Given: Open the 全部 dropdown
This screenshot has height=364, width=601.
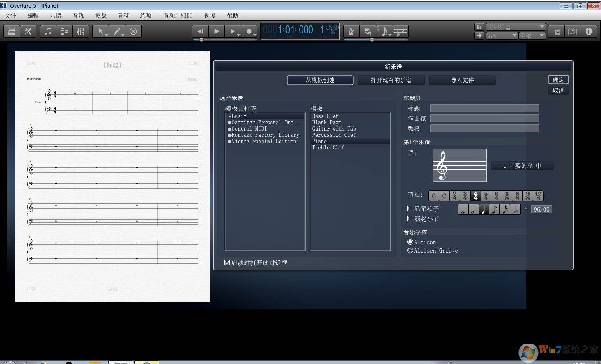Looking at the screenshot, I should tap(532, 36).
